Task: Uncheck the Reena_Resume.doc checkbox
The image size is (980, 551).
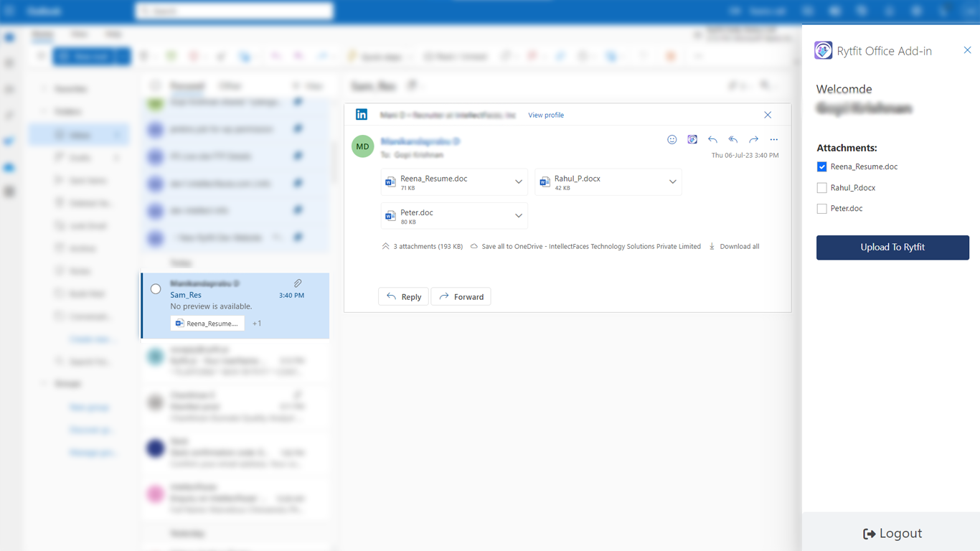Action: pyautogui.click(x=822, y=166)
